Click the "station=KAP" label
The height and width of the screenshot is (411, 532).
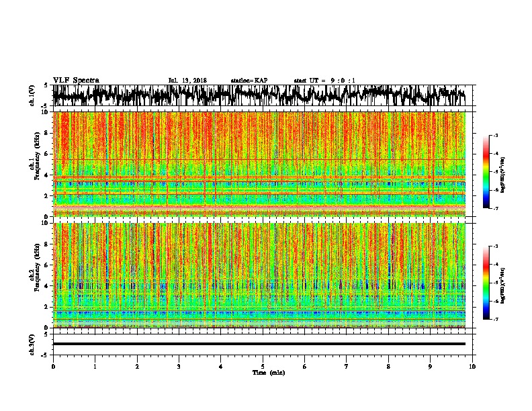[x=249, y=81]
